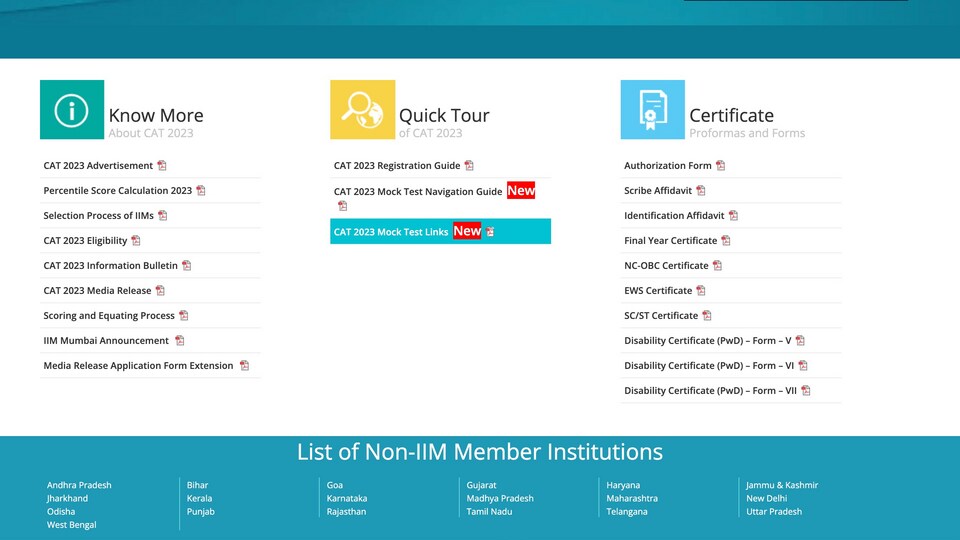Open PDF icon beside CAT 2023 Registration Guide
Viewport: 960px width, 540px height.
pos(469,165)
